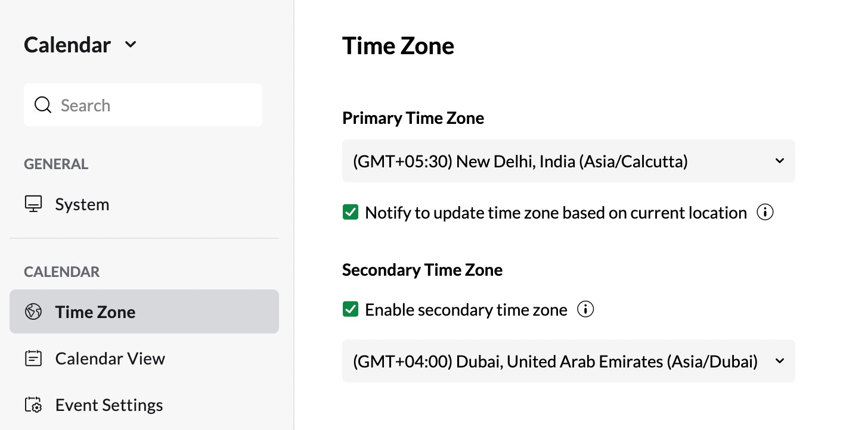The height and width of the screenshot is (430, 868).
Task: Click info icon beside location notify option
Action: pyautogui.click(x=765, y=213)
